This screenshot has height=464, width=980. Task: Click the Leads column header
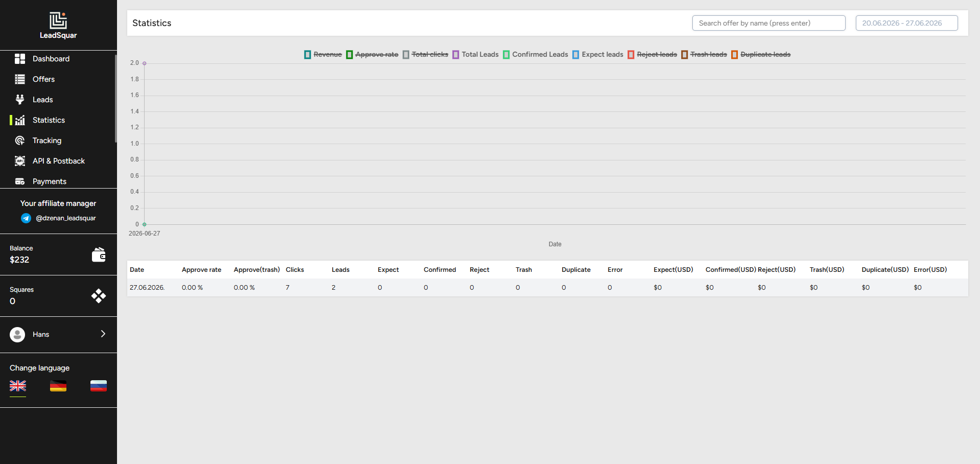[x=341, y=270]
